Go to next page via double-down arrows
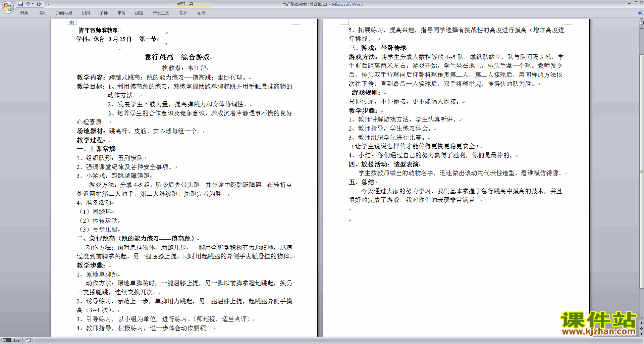 641,334
